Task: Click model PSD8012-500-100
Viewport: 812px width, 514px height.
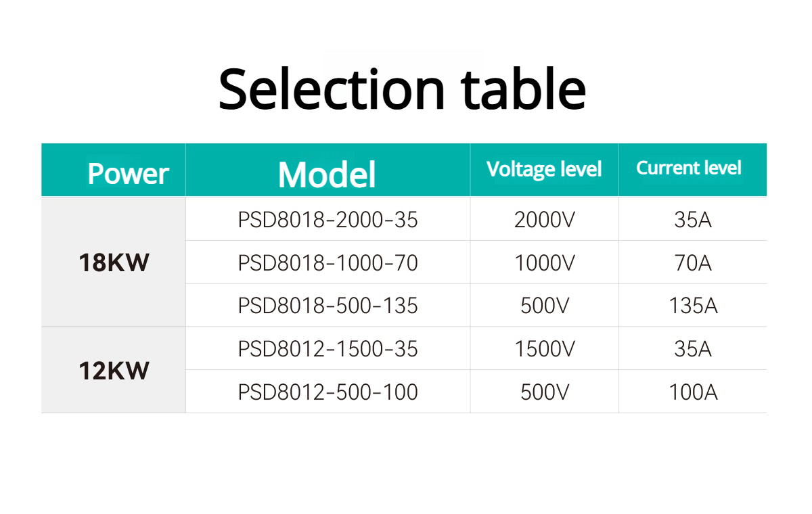Action: pyautogui.click(x=328, y=392)
